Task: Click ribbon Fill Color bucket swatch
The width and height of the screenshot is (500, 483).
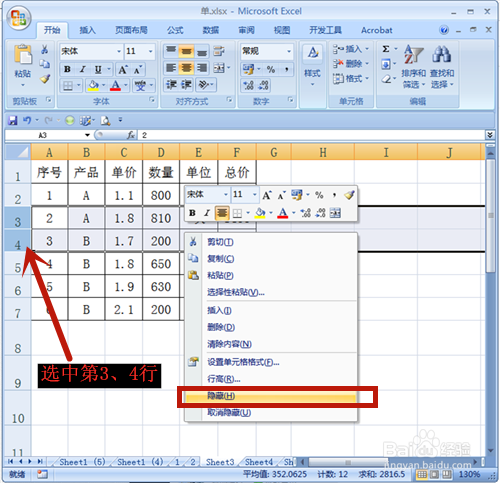Action: tap(93, 86)
